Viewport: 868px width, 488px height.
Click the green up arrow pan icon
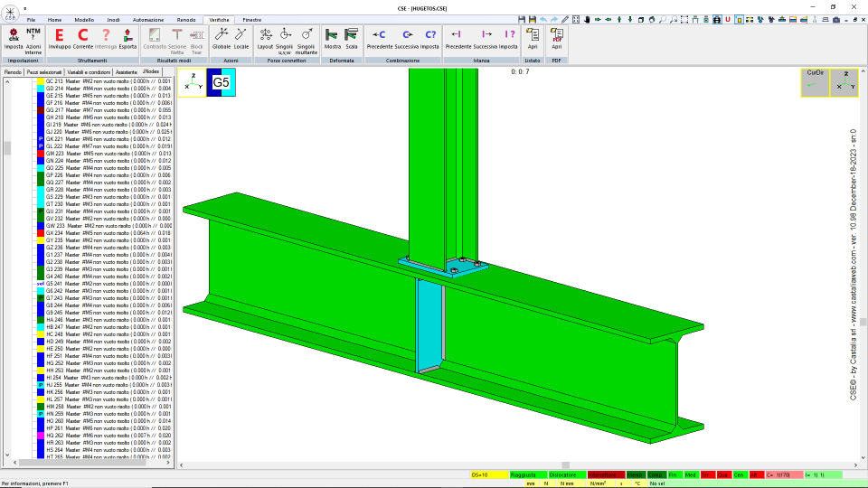[x=619, y=19]
